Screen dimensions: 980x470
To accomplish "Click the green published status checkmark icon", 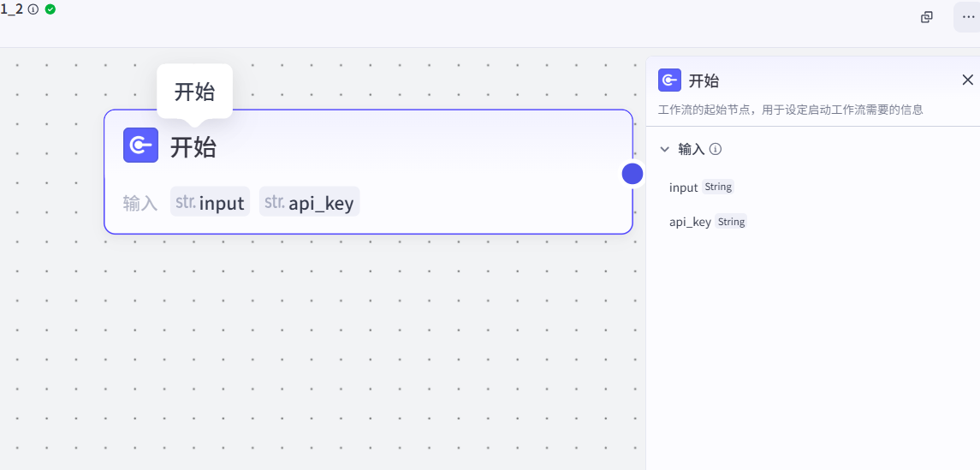I will click(x=50, y=9).
